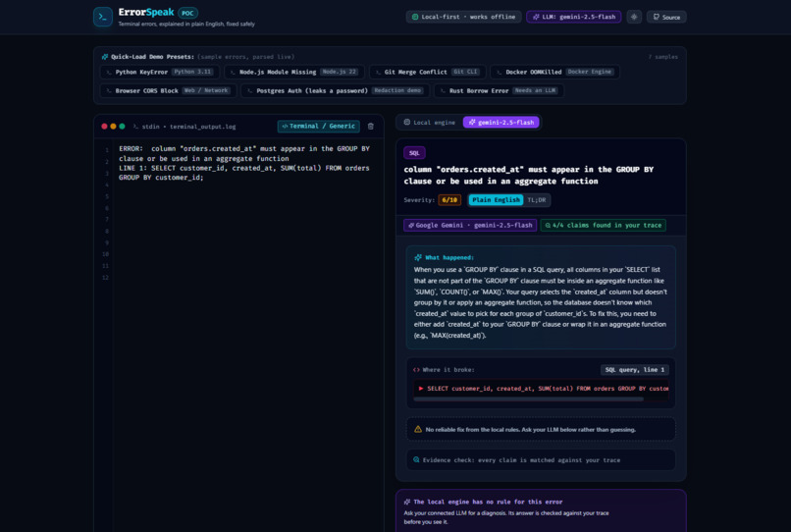The width and height of the screenshot is (791, 532).
Task: Clear the terminal input with trash icon
Action: point(371,127)
